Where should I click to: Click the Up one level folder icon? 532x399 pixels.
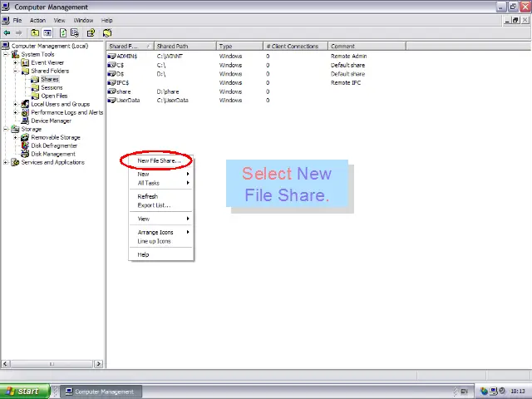tap(35, 33)
